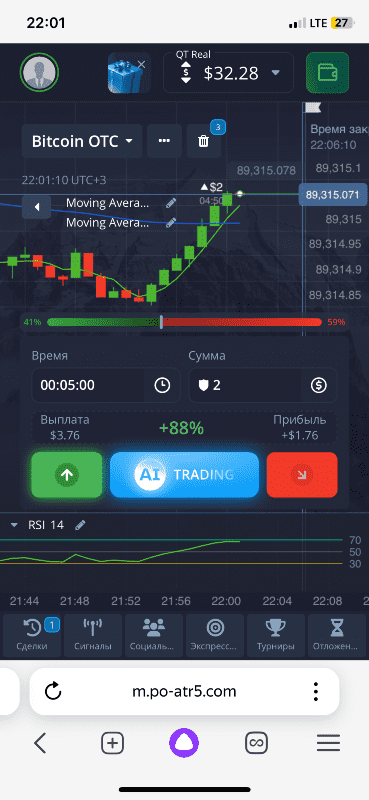The image size is (369, 800).
Task: Open the Сделки trades tab
Action: [x=32, y=635]
